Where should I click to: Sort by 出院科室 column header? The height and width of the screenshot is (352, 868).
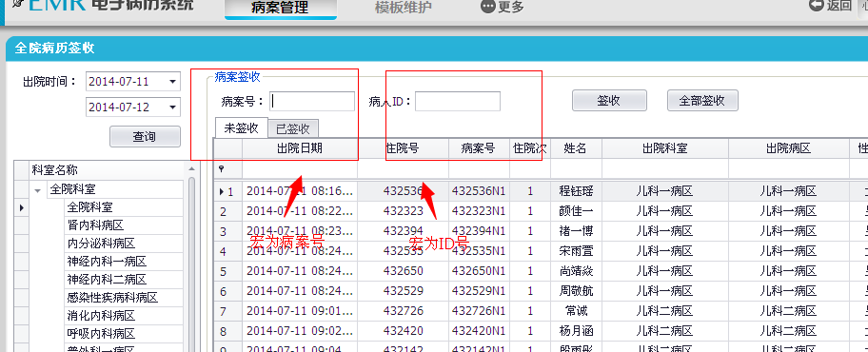(x=665, y=148)
